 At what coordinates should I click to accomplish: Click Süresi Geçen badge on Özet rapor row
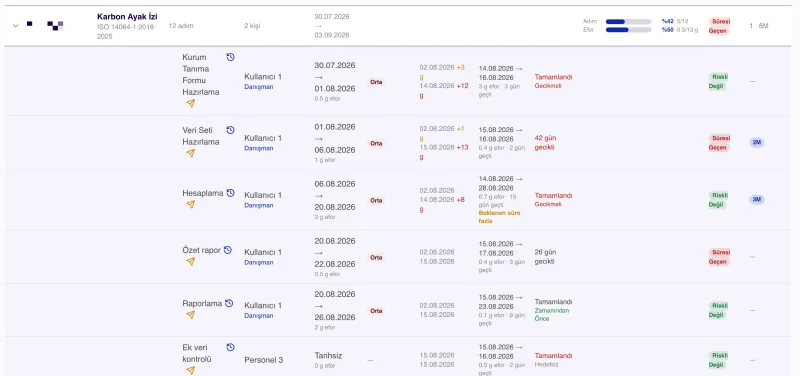tap(719, 257)
